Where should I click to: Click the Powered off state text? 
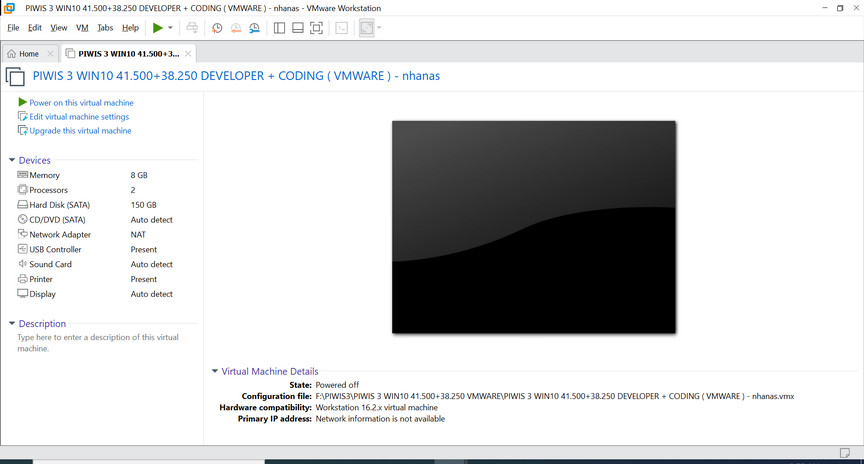point(337,385)
